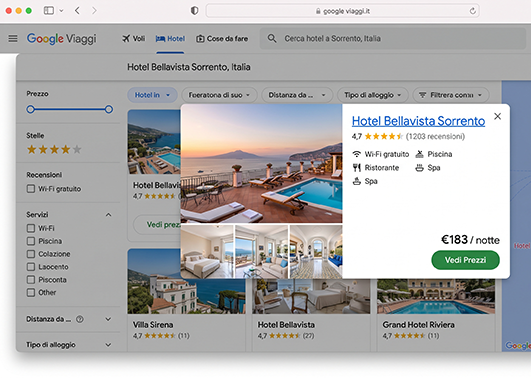531x378 pixels.
Task: Click the Wi-Fi gratuito amenity icon
Action: click(357, 154)
